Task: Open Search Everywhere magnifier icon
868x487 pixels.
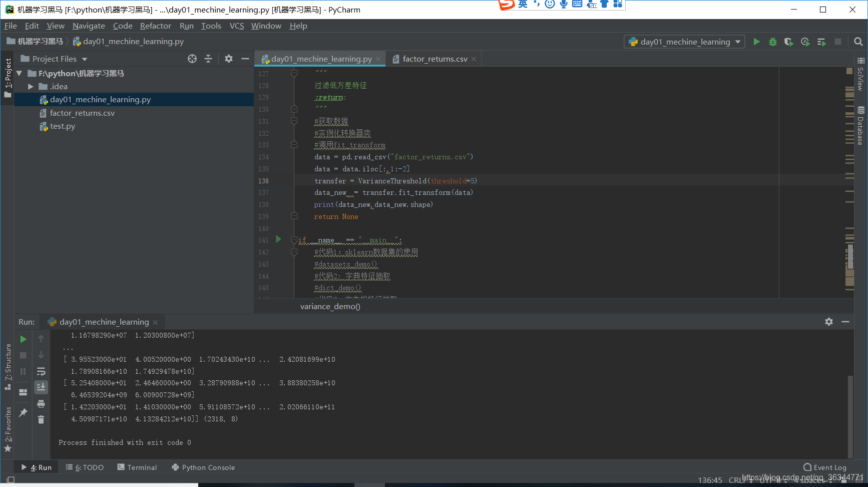Action: 858,42
